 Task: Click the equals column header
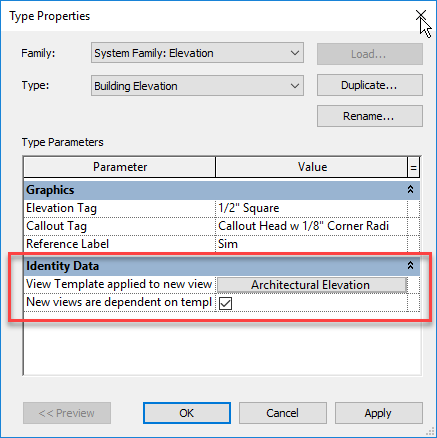[413, 167]
